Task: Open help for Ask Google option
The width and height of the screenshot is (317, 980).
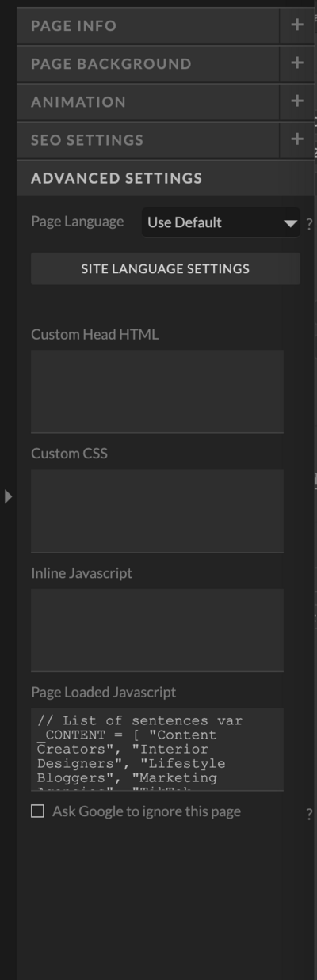Action: tap(309, 815)
